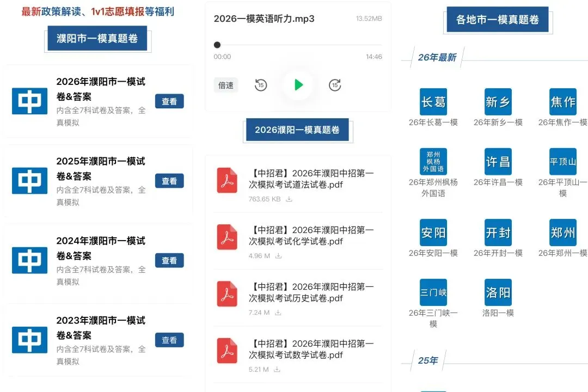
Task: Click the PDF icon for 数学试卷
Action: click(227, 351)
